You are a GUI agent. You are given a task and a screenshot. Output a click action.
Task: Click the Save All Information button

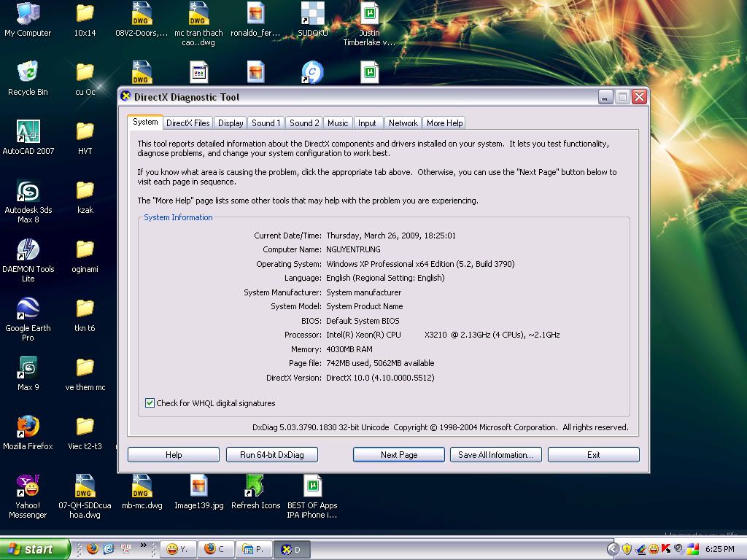click(x=495, y=455)
